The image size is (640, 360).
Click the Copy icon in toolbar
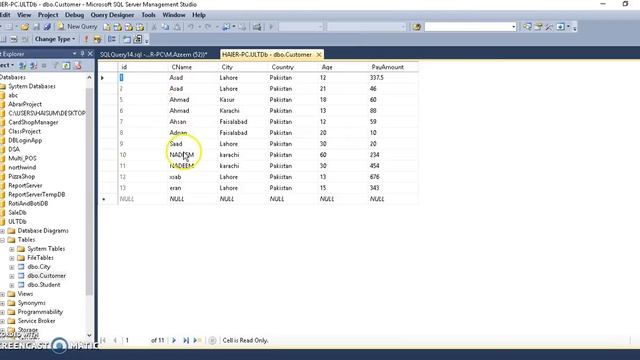165,27
